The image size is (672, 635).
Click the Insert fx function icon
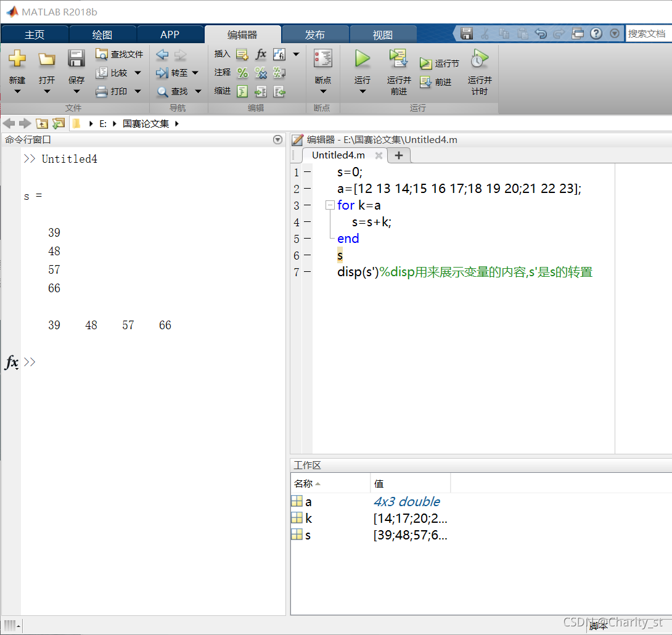click(x=261, y=54)
